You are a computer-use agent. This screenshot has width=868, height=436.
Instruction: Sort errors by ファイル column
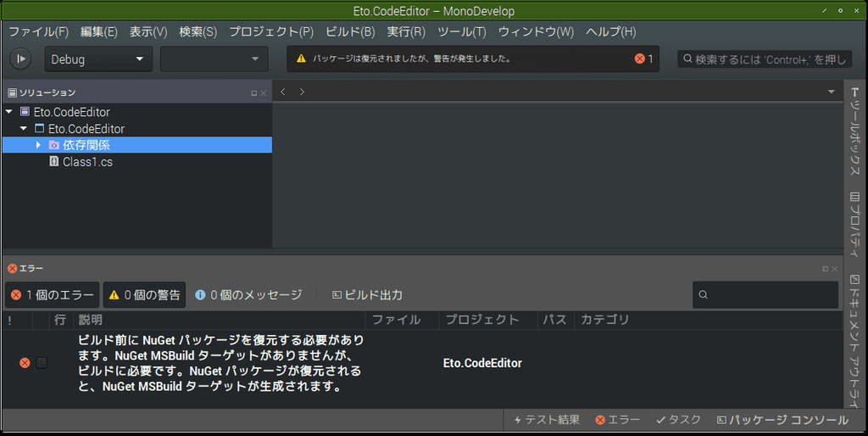coord(402,320)
